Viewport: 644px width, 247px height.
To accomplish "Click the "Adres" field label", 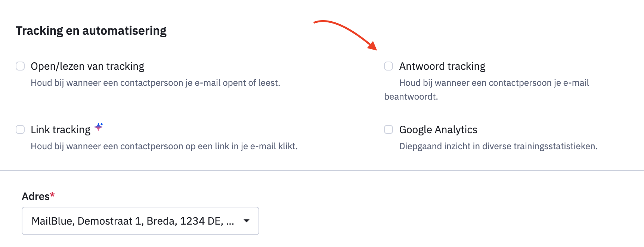I will pos(35,196).
